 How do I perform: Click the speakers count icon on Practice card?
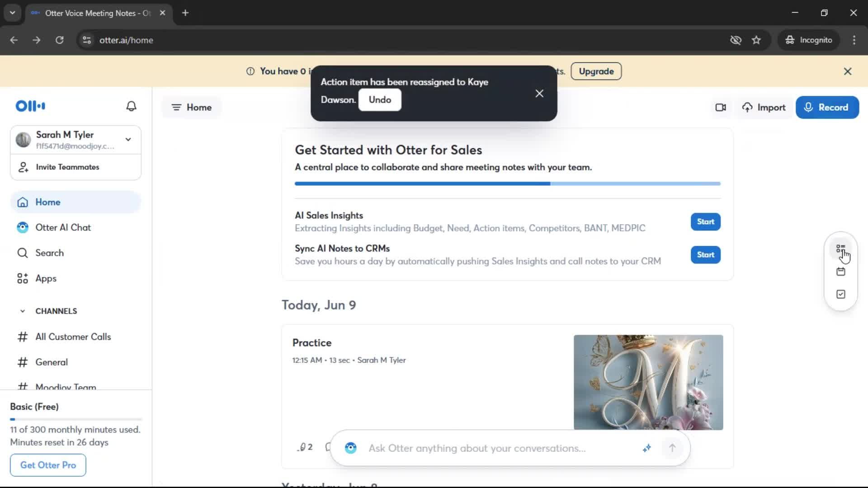[305, 447]
